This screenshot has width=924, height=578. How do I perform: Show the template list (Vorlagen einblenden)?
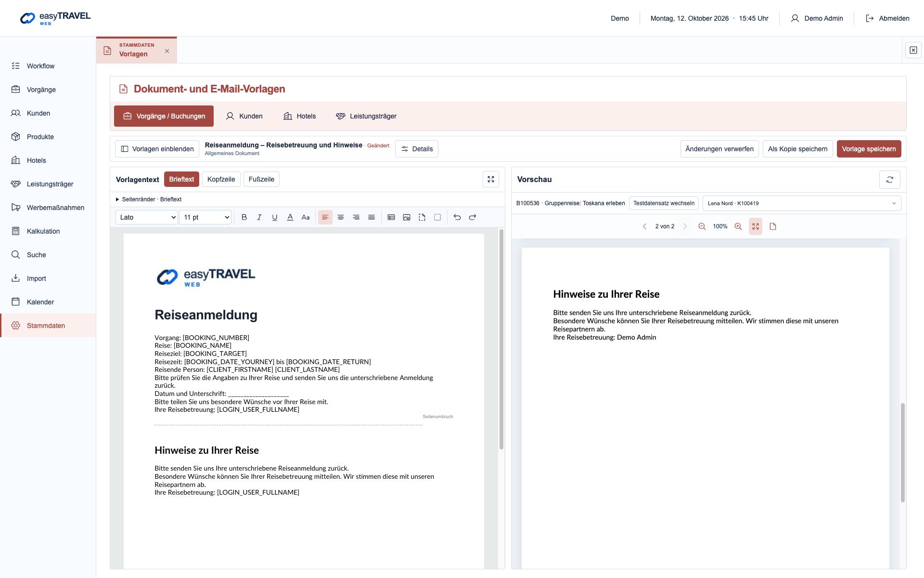pos(157,149)
